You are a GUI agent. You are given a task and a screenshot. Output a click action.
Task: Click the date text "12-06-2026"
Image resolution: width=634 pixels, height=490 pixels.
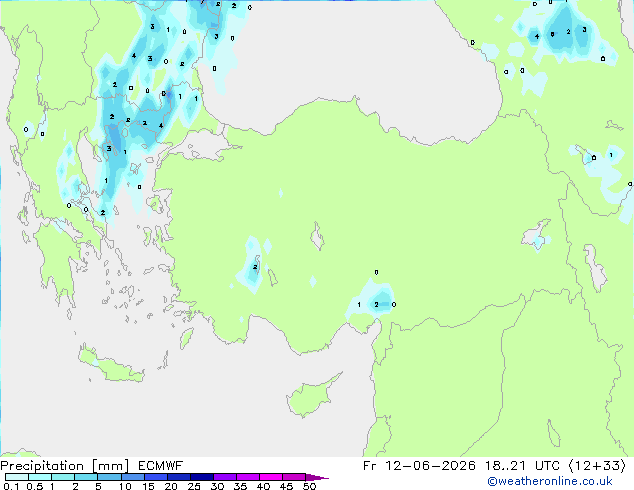pyautogui.click(x=430, y=466)
